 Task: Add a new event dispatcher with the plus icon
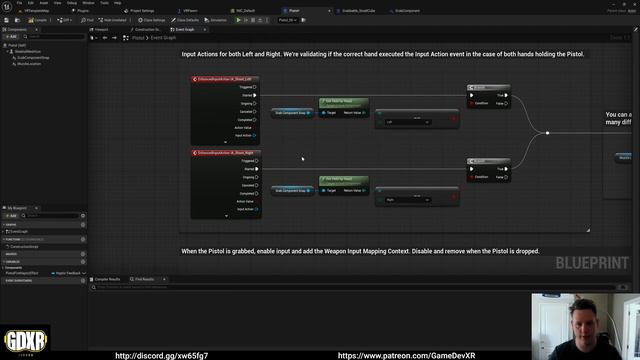83,281
